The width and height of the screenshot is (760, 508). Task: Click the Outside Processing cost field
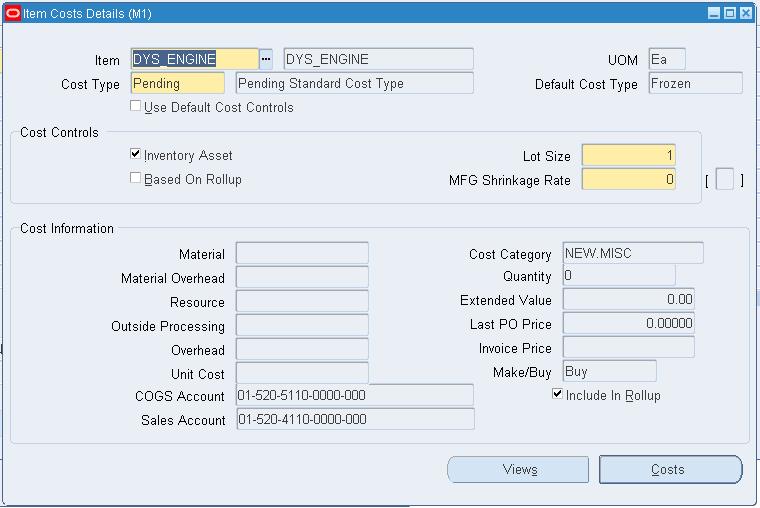pyautogui.click(x=302, y=325)
